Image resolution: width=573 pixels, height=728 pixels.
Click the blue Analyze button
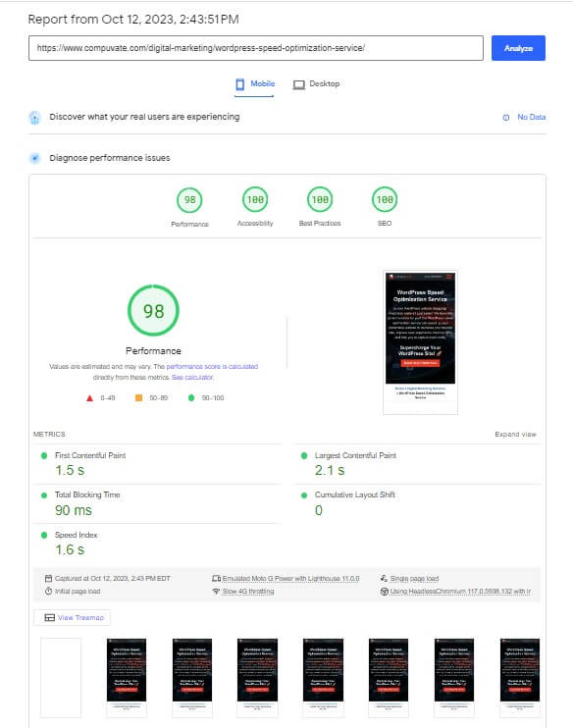[x=518, y=48]
